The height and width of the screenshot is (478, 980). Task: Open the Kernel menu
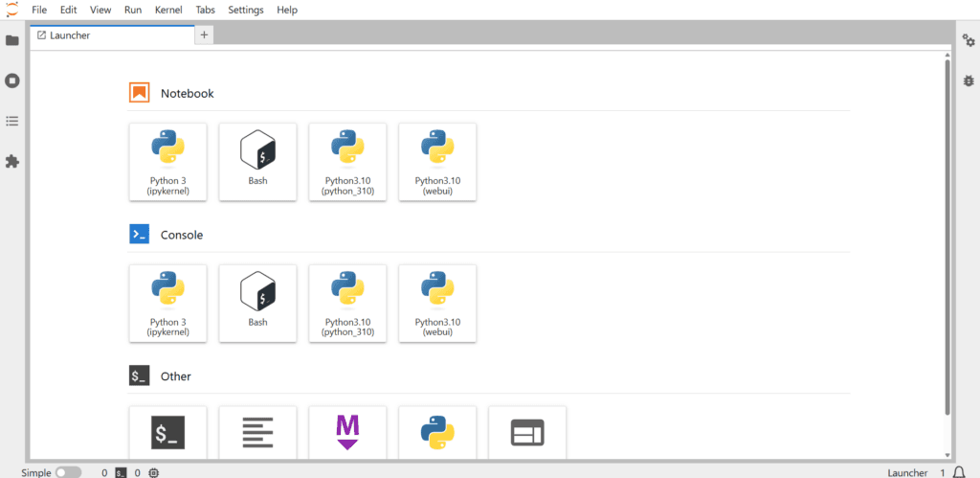click(x=168, y=10)
